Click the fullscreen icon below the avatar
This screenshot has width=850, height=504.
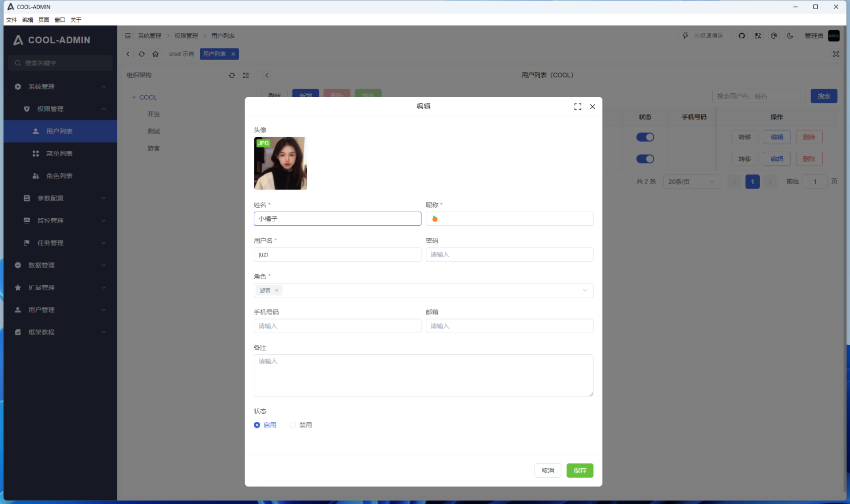point(836,54)
